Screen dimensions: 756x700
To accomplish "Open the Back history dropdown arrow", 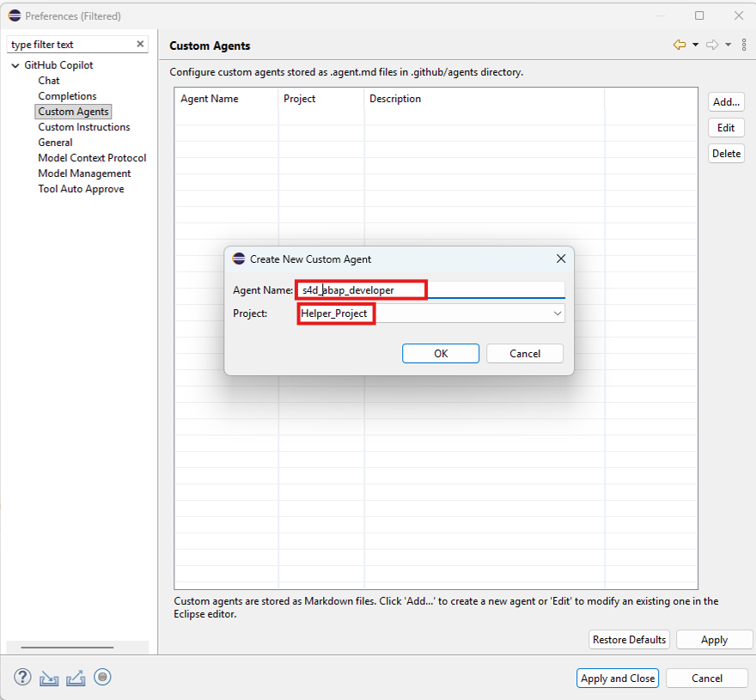I will tap(695, 45).
